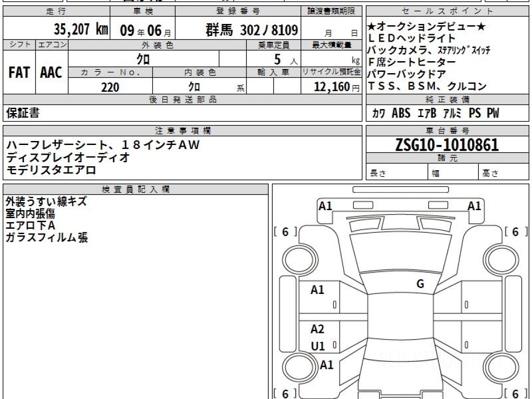Select the TSS、BSM、クルコン line
The width and height of the screenshot is (532, 399).
tap(427, 86)
